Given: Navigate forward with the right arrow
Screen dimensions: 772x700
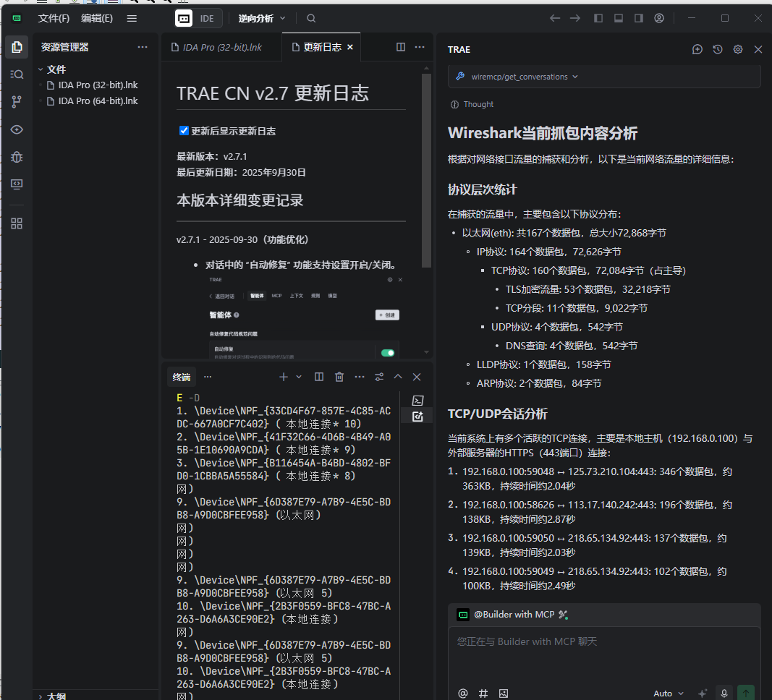Looking at the screenshot, I should click(575, 18).
